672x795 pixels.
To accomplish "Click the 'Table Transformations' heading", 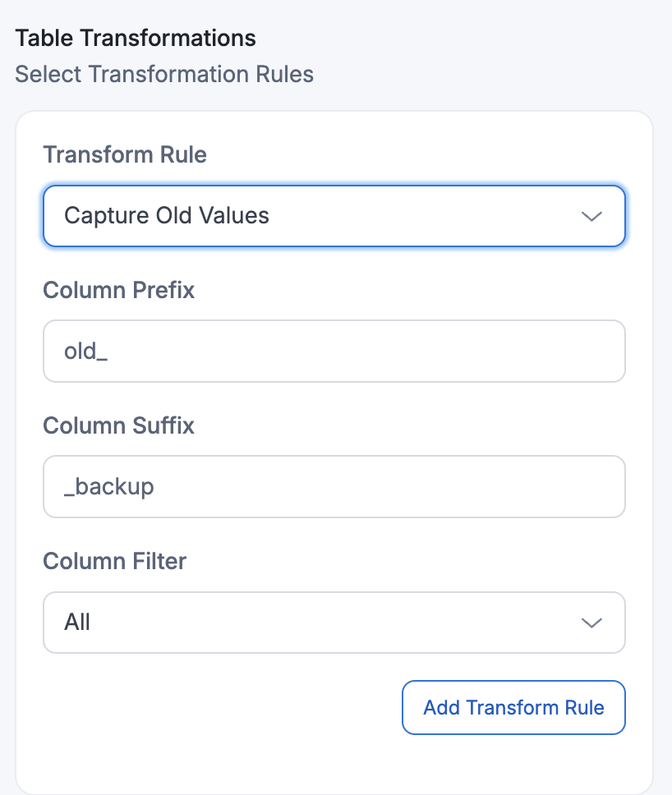I will (x=136, y=38).
